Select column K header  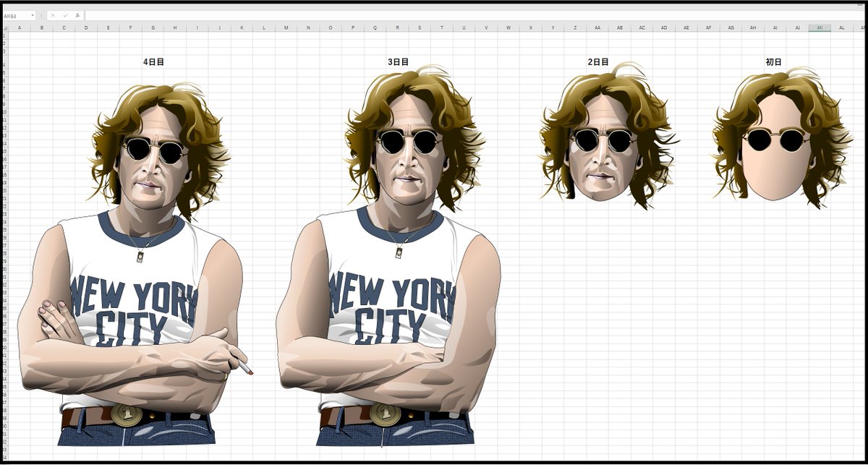[x=242, y=28]
